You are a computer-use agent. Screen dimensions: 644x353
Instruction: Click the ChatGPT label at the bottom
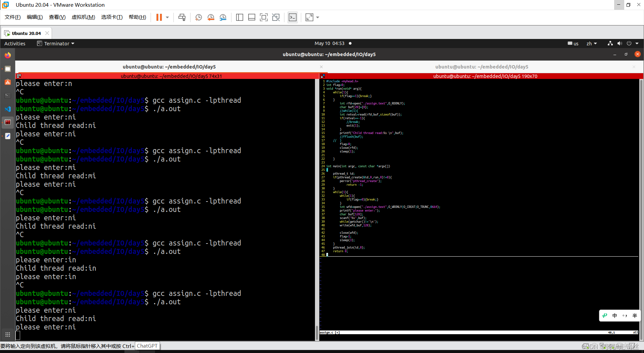coord(147,346)
